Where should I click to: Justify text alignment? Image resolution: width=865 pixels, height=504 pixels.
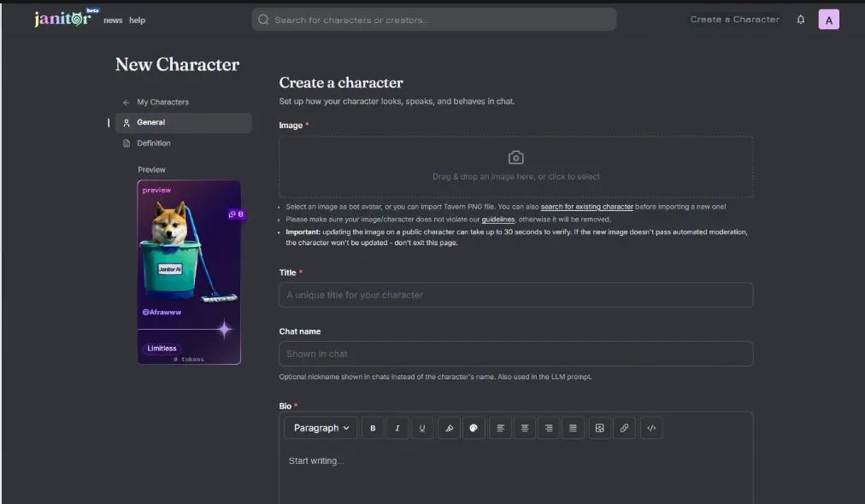pyautogui.click(x=574, y=428)
